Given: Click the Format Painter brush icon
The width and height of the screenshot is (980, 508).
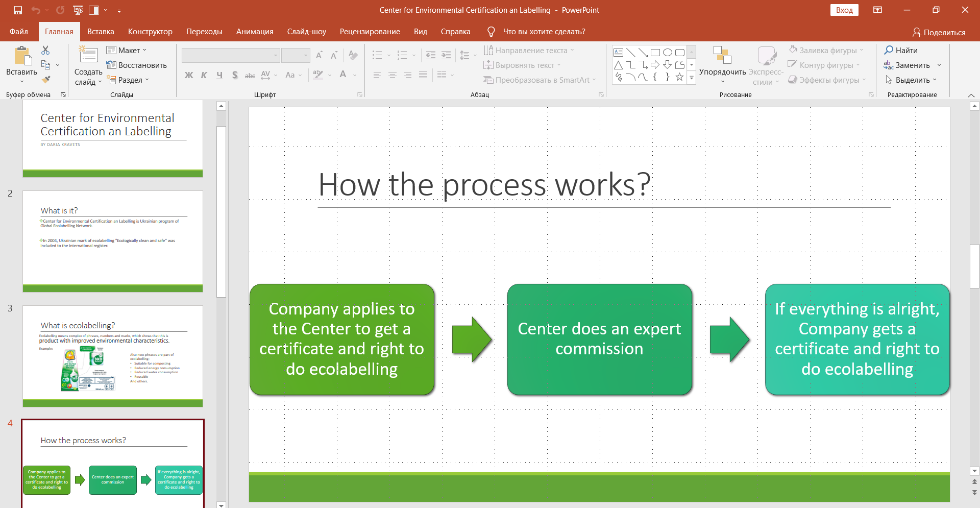Looking at the screenshot, I should click(x=46, y=79).
